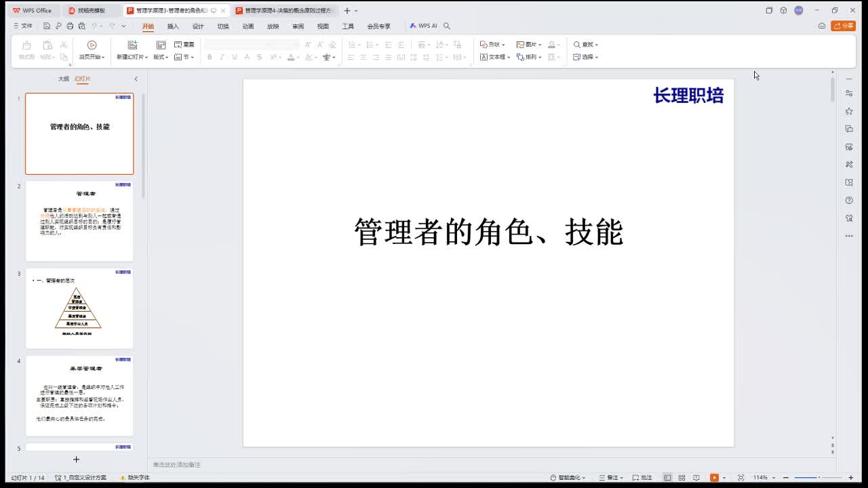Toggle underline formatting
The height and width of the screenshot is (488, 868).
235,57
